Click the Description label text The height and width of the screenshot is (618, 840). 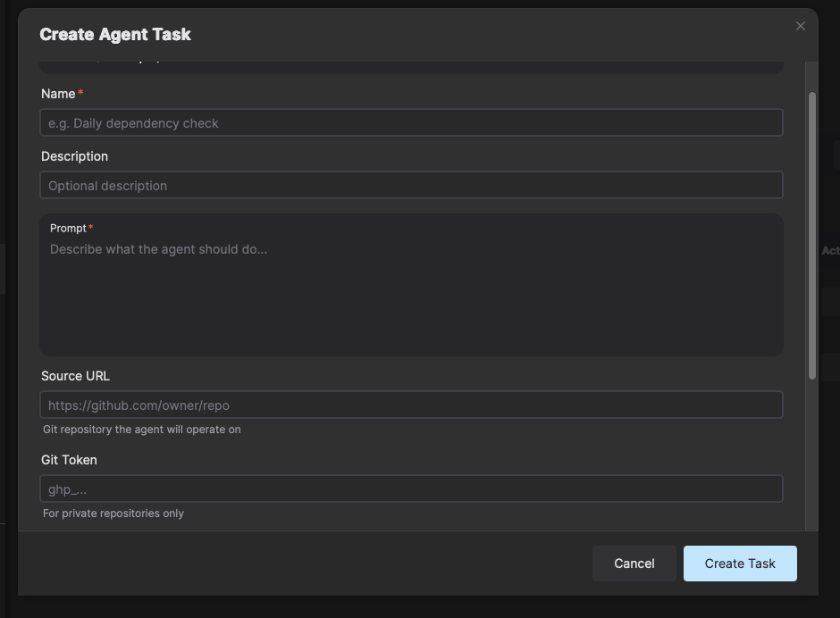[74, 155]
